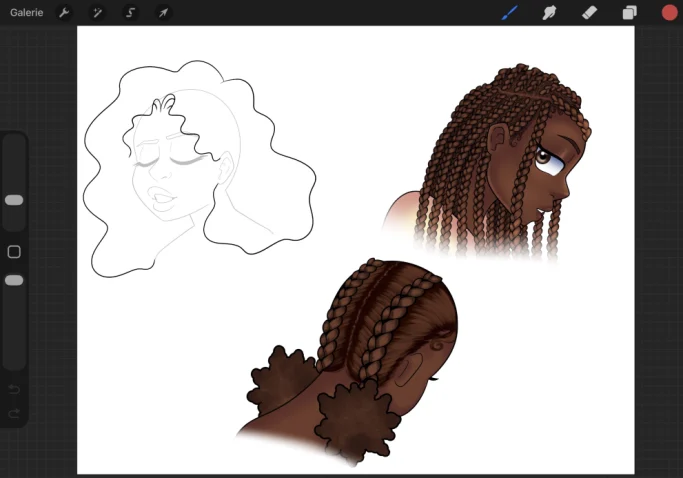Click the cornrow puffs back-view illustration
This screenshot has height=478, width=683.
click(x=348, y=363)
